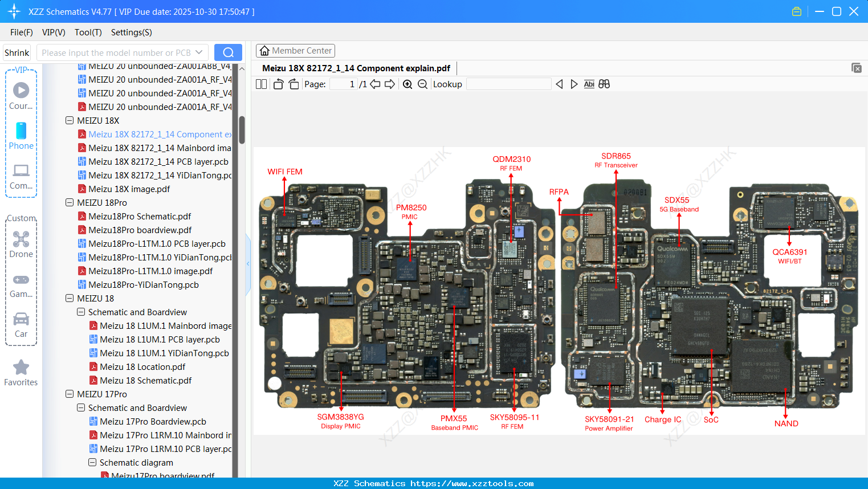Open the model search dropdown

199,52
